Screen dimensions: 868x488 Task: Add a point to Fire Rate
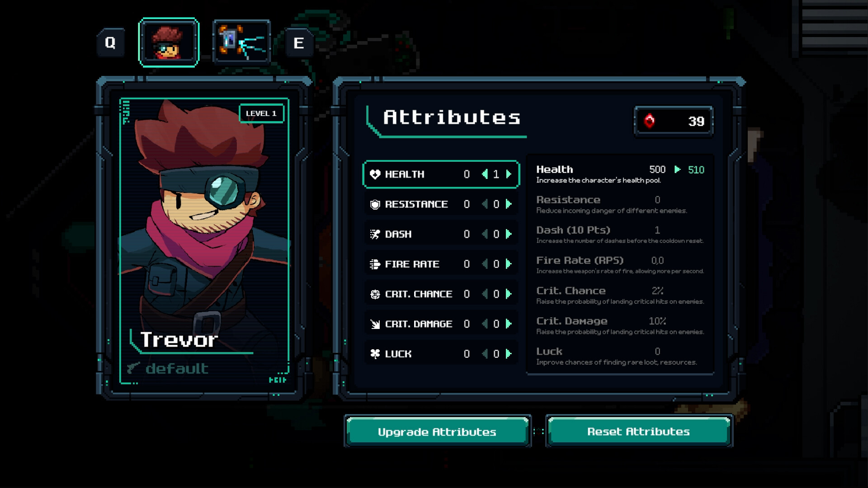coord(509,264)
